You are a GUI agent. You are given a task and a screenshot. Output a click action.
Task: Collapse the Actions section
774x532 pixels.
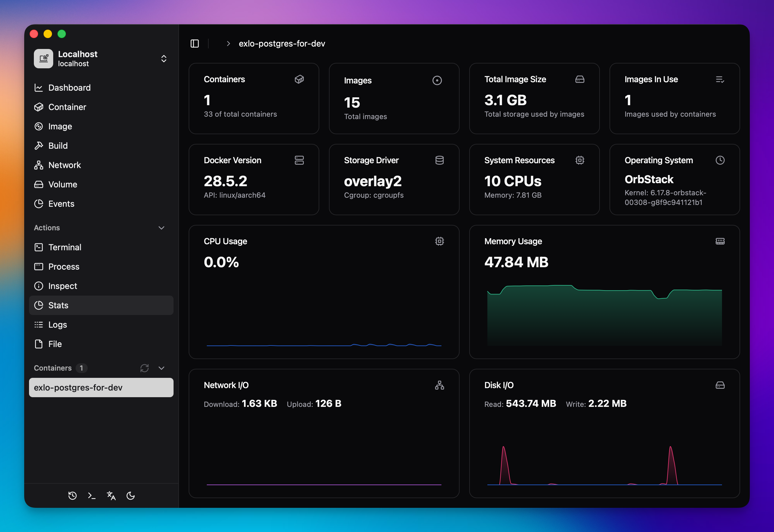point(162,228)
